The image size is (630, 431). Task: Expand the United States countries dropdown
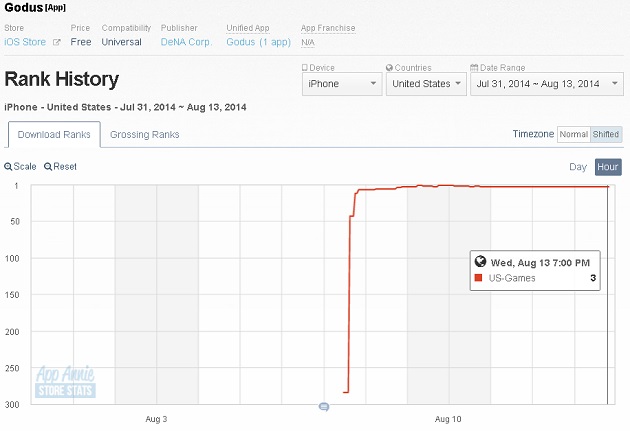click(x=426, y=84)
